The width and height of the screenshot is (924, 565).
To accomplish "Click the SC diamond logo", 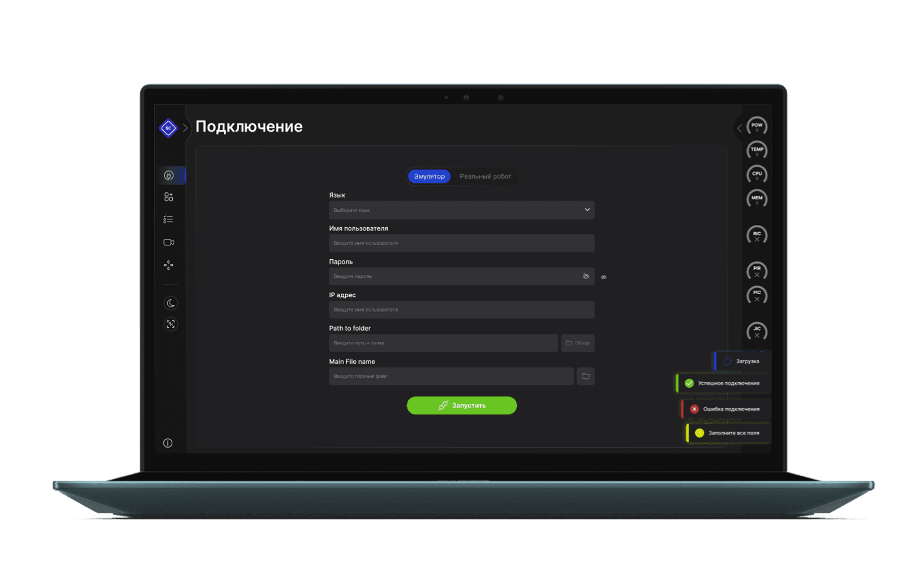I will point(168,128).
